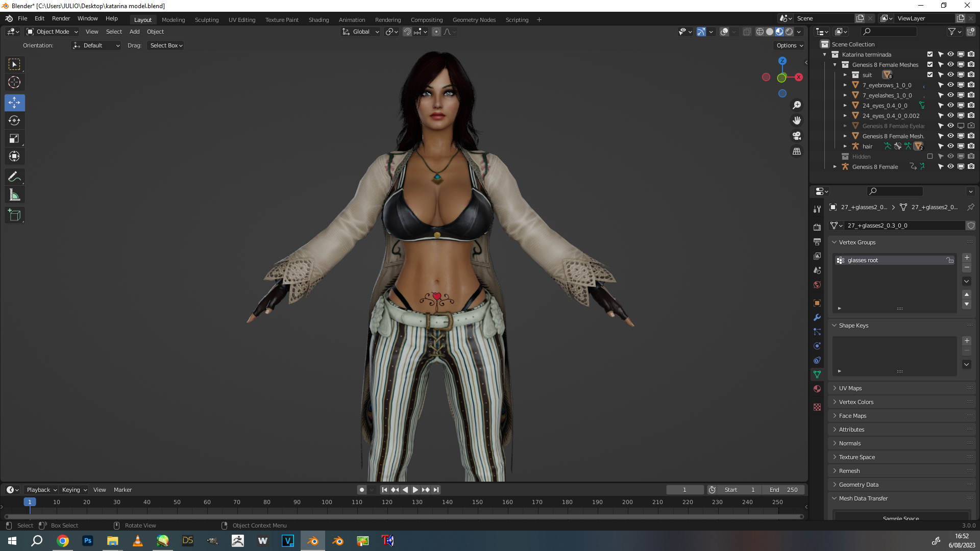The width and height of the screenshot is (980, 551).
Task: Expand the Geometry Data panel
Action: click(x=835, y=485)
